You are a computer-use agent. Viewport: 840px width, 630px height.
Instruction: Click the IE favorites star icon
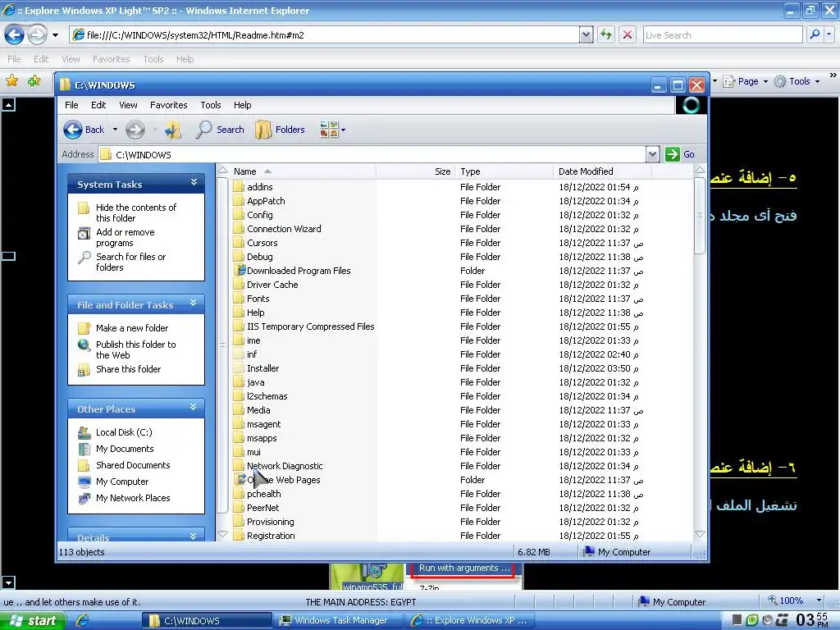[11, 81]
